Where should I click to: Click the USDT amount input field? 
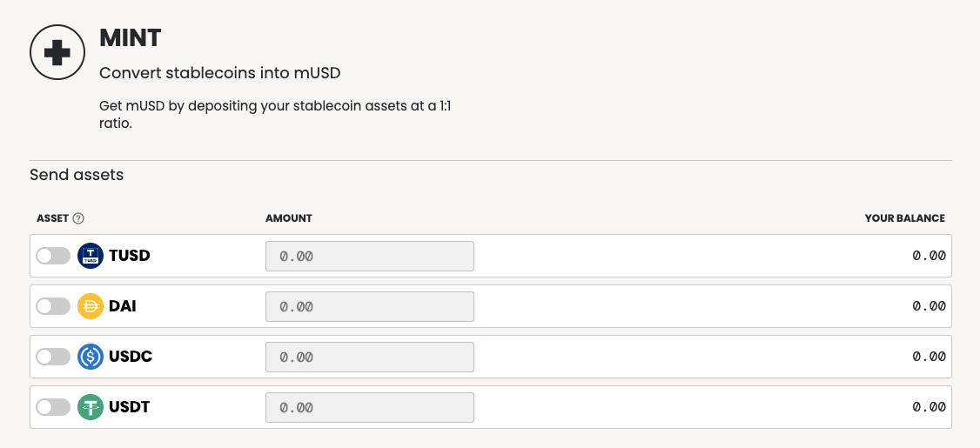pos(369,407)
